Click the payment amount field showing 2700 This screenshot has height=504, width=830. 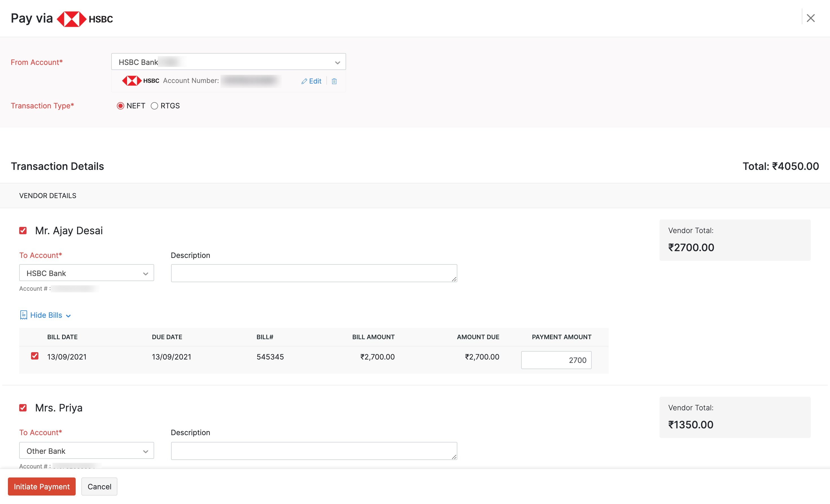[x=556, y=360]
